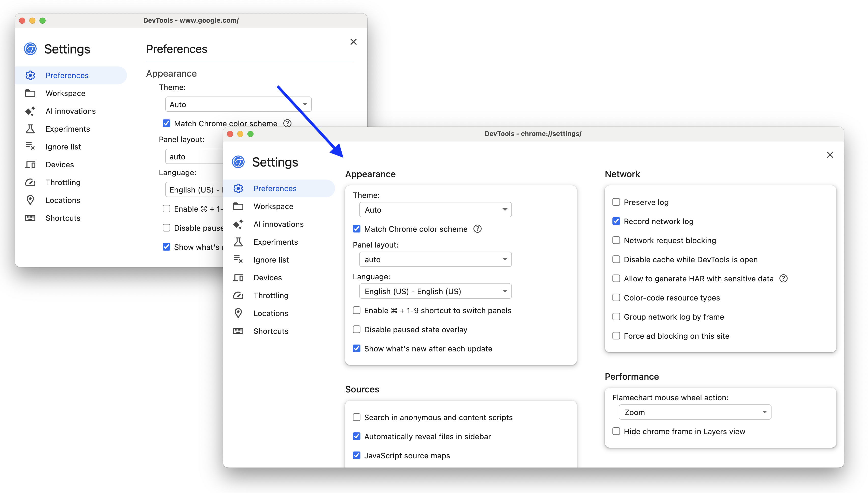Open the Theme dropdown menu
Viewport: 868px width, 493px height.
[435, 209]
